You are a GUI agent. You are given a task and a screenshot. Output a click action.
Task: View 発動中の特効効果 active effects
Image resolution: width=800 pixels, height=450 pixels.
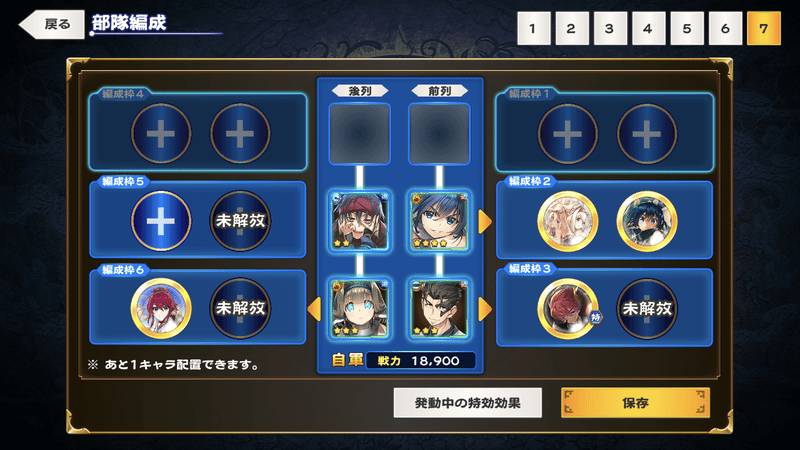coord(467,403)
